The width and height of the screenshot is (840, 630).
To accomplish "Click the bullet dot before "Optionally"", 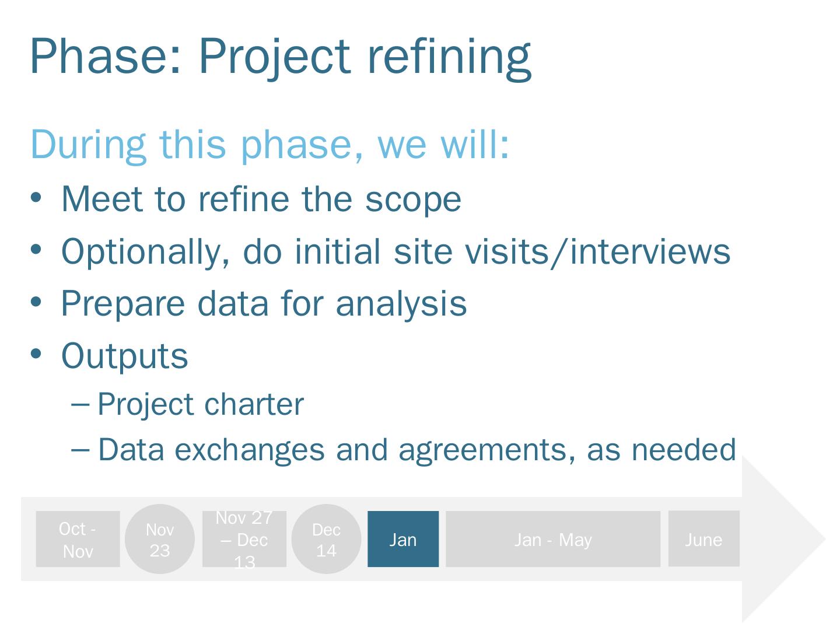I will [x=36, y=250].
